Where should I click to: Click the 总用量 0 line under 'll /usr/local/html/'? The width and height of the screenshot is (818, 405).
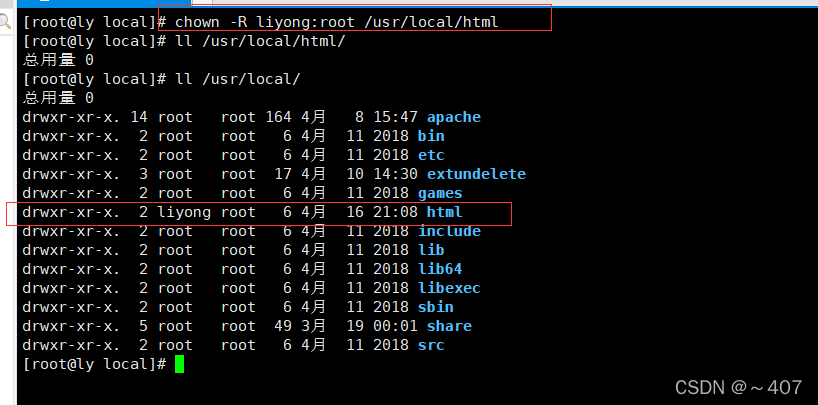[58, 60]
